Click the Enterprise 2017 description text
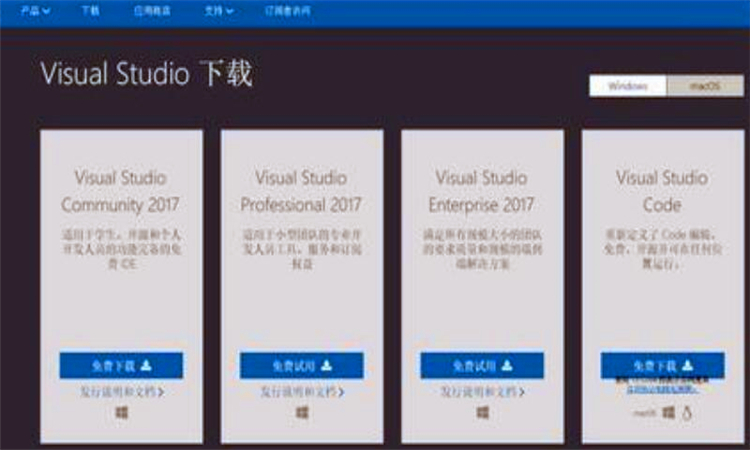 coord(482,249)
